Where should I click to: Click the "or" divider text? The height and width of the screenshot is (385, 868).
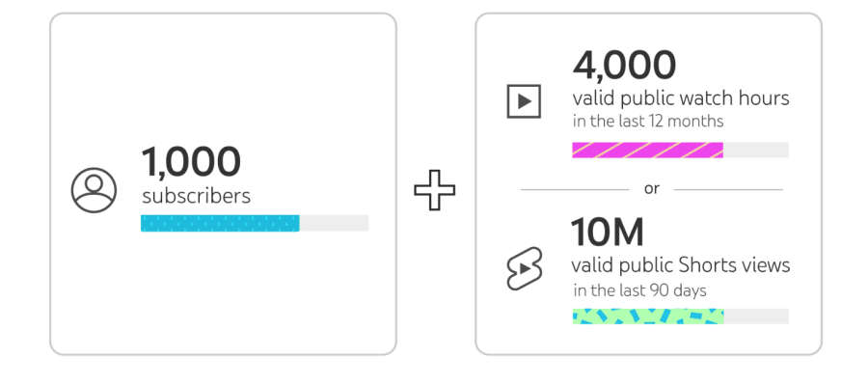tap(652, 189)
